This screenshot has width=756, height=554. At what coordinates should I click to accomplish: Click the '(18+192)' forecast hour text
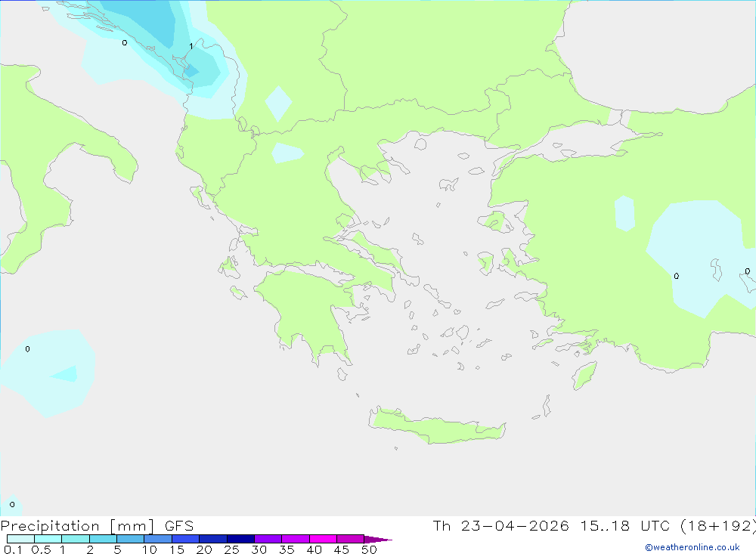pyautogui.click(x=717, y=526)
